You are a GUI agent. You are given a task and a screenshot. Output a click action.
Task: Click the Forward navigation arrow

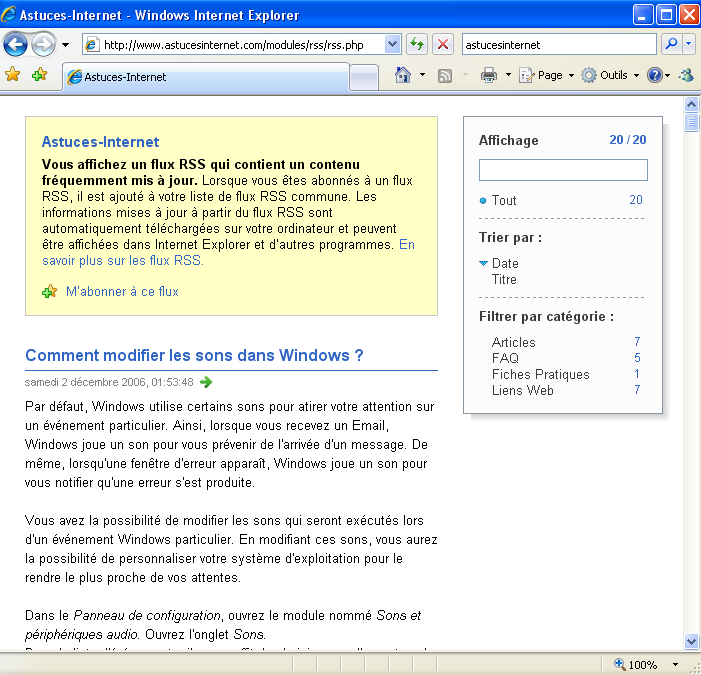point(43,45)
